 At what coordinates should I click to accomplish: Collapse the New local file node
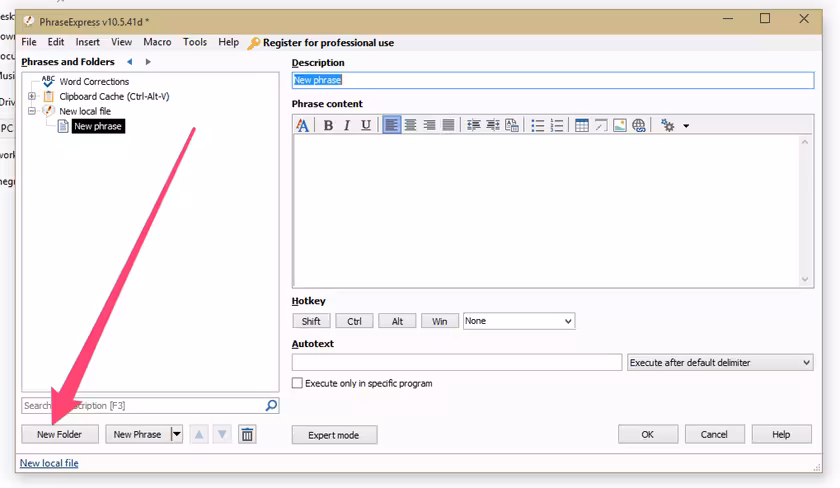click(x=32, y=111)
